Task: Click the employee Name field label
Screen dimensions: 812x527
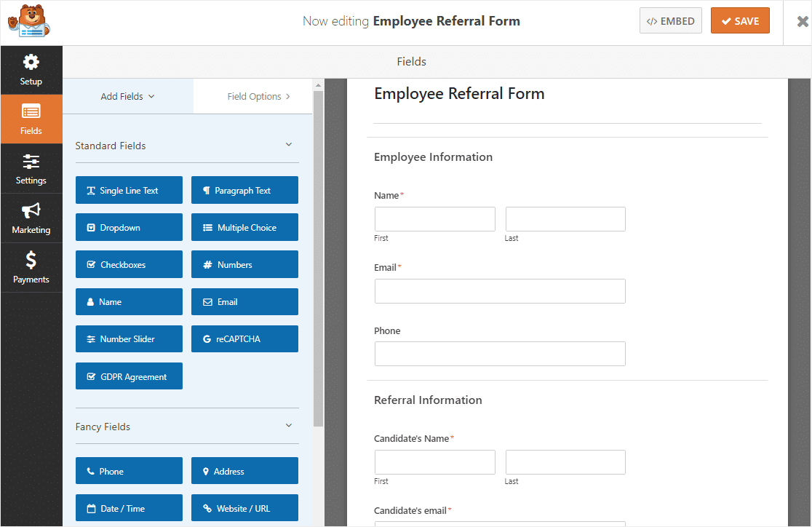Action: 386,195
